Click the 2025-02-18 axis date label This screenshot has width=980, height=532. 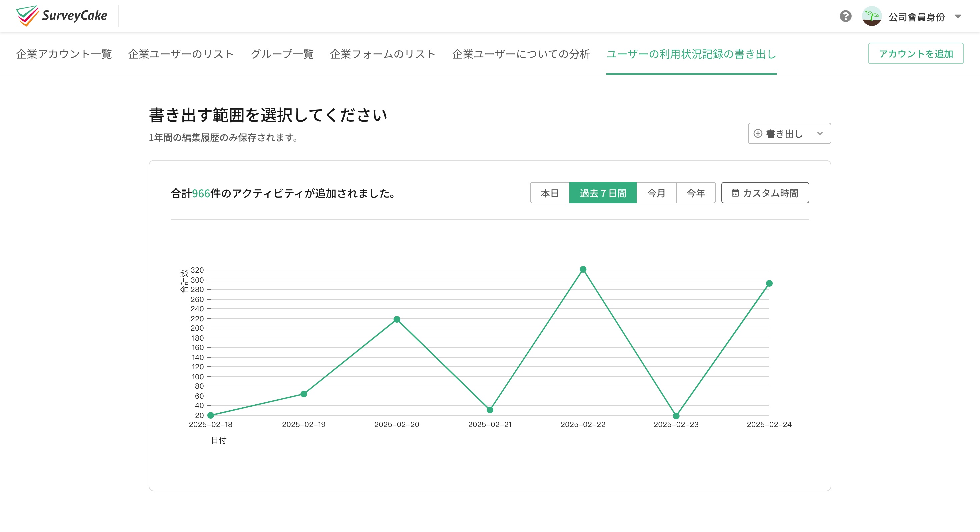point(210,424)
